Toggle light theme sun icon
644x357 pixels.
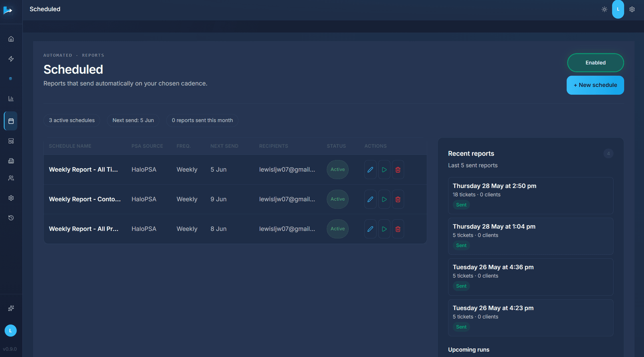coord(604,9)
